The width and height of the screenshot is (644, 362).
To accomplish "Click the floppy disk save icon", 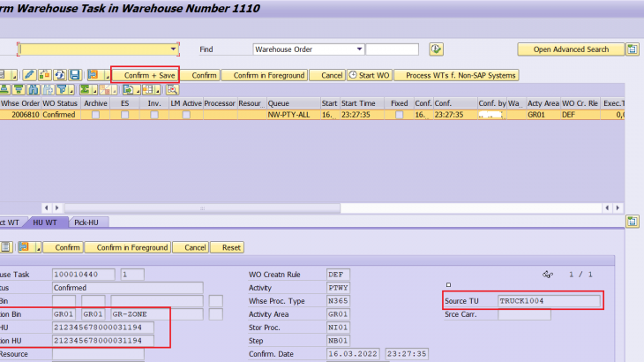I will (75, 75).
